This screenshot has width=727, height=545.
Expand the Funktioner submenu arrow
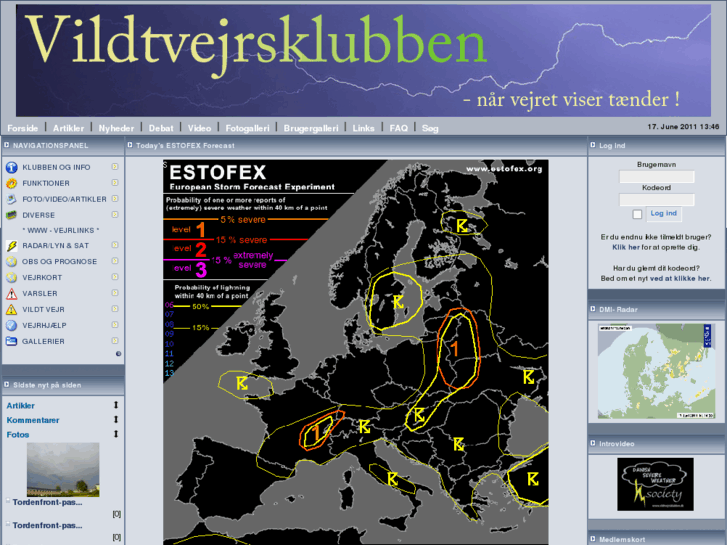click(x=115, y=183)
